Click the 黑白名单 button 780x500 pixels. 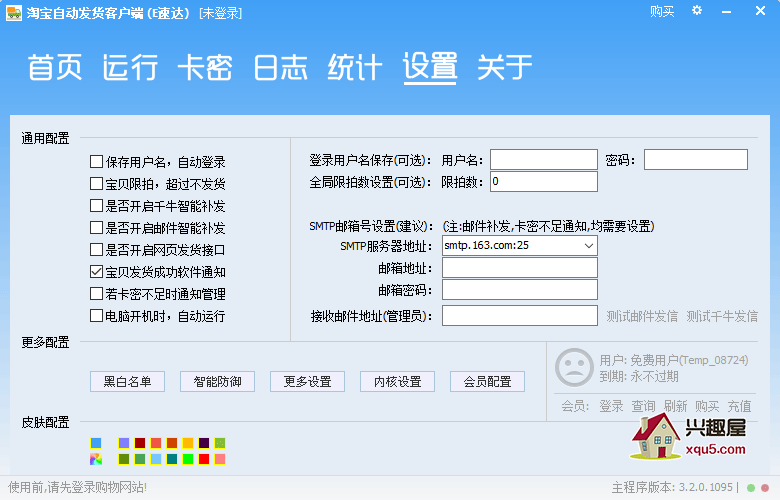click(127, 382)
